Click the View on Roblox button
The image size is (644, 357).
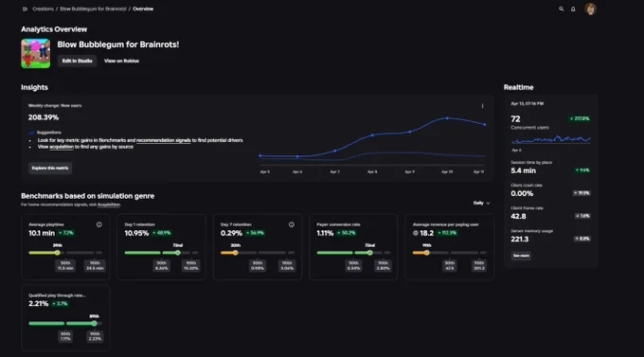[121, 61]
